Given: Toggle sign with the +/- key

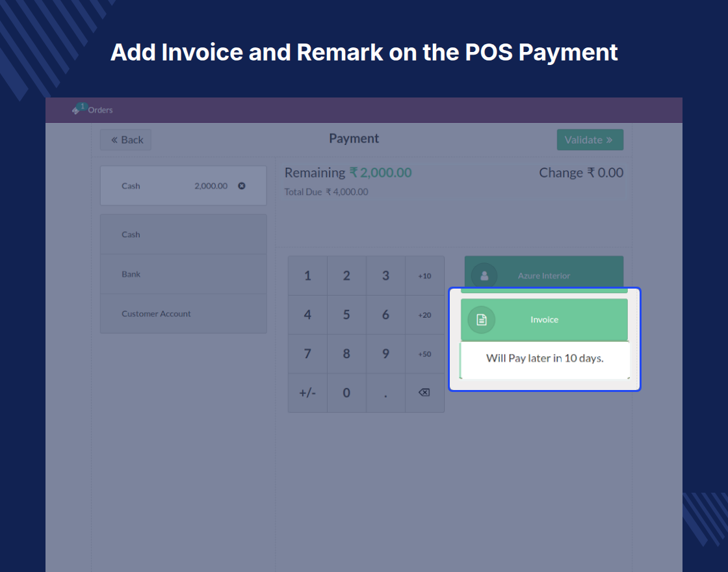Looking at the screenshot, I should click(x=307, y=393).
